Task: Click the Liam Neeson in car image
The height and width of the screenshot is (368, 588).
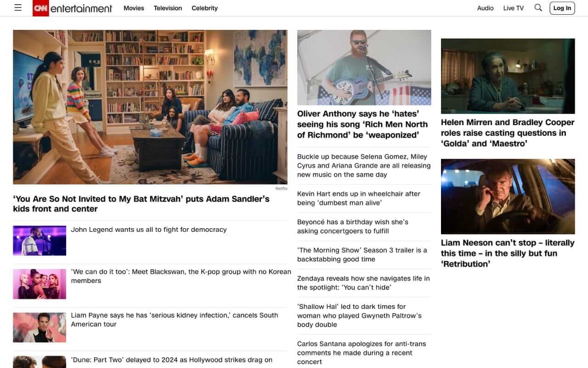Action: pyautogui.click(x=508, y=196)
